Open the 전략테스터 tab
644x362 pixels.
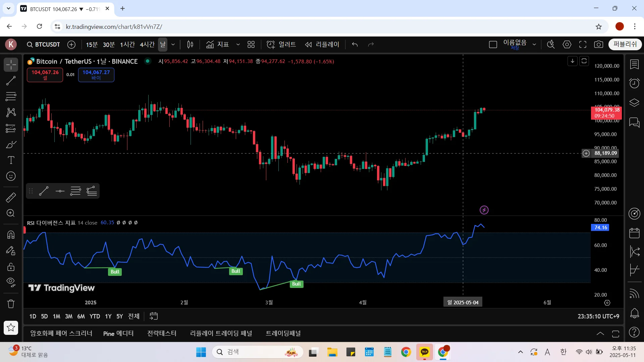coord(162,334)
